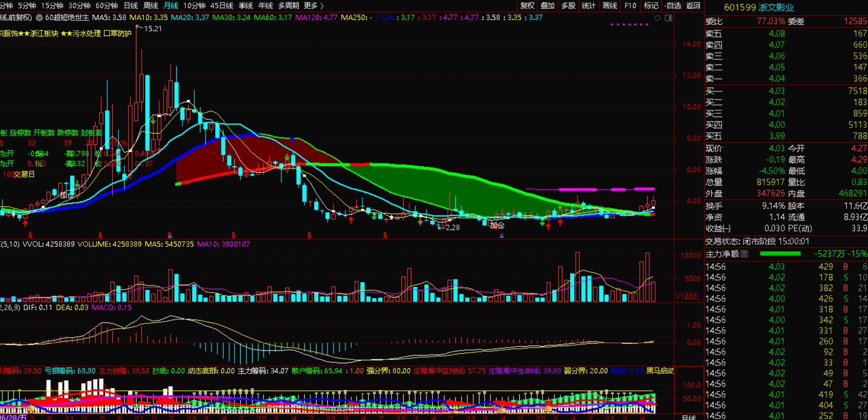This screenshot has height=420, width=868.
Task: Click the 交易状态 闭市阶段 status line
Action: 757,241
